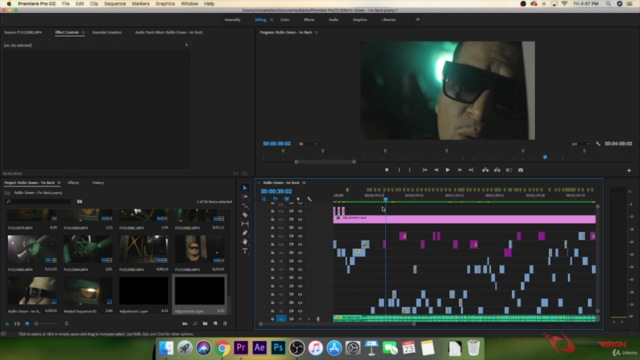The width and height of the screenshot is (640, 360).
Task: Select the Track Select Forward tool
Action: tap(245, 197)
